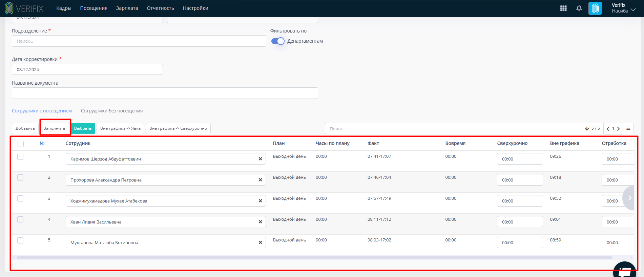Click Вне графика -> Явка button
This screenshot has height=277, width=644.
coord(120,128)
